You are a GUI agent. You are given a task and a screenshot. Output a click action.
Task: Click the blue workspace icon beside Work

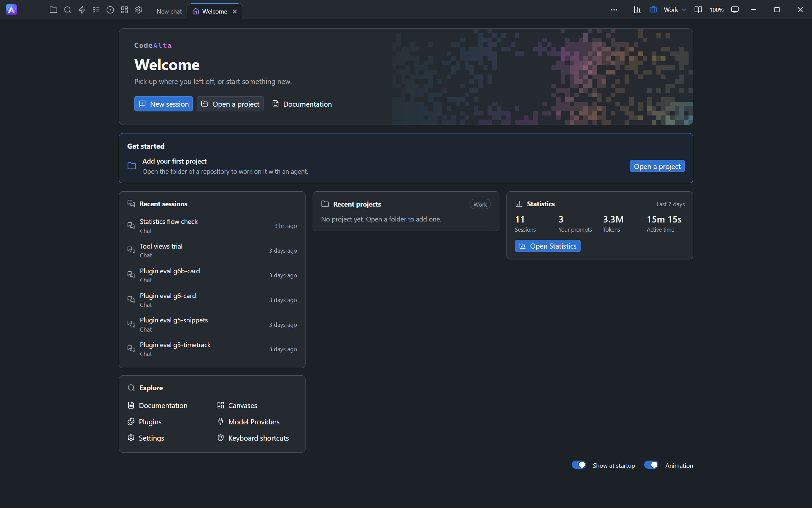click(x=653, y=10)
